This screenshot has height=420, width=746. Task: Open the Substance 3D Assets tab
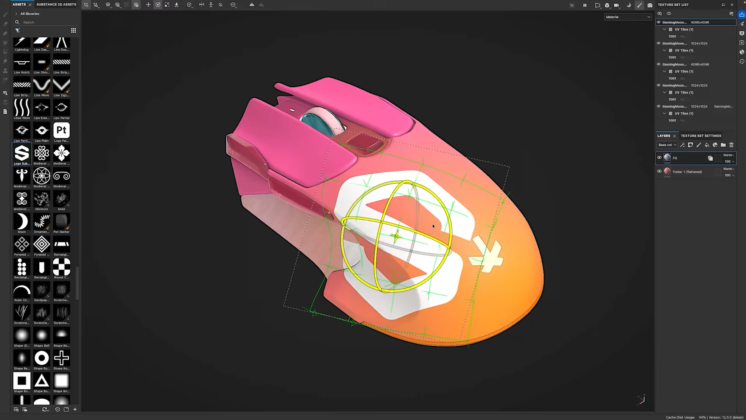56,4
